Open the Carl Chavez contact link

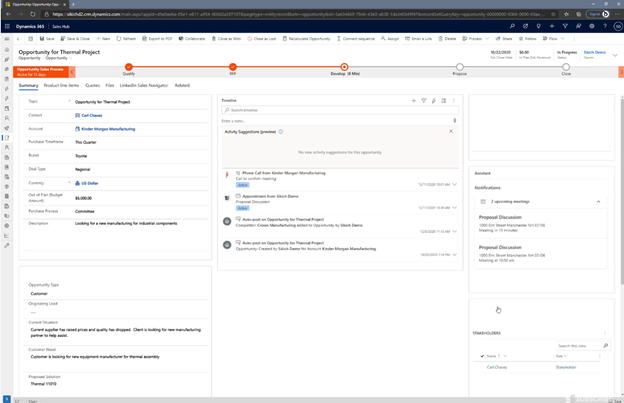pos(92,115)
